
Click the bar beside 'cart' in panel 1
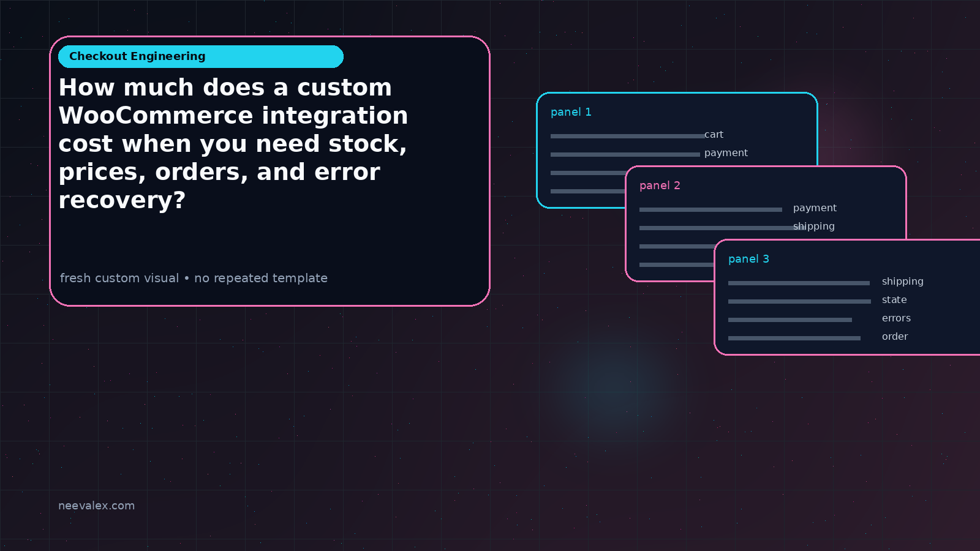[x=628, y=136]
